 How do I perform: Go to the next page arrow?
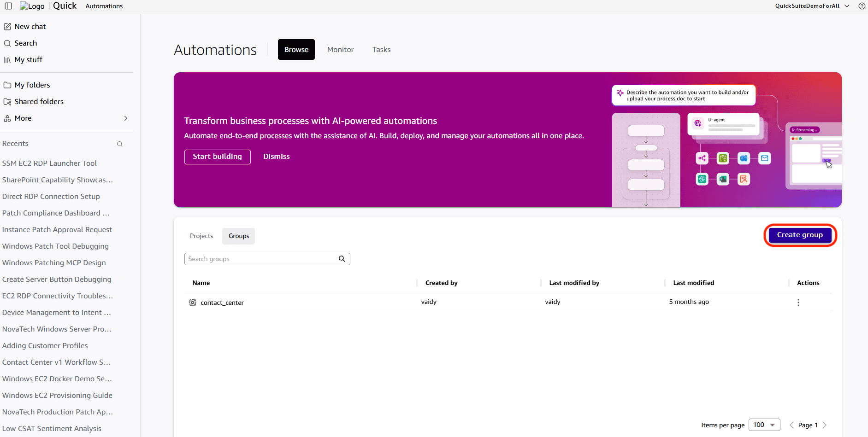[825, 425]
